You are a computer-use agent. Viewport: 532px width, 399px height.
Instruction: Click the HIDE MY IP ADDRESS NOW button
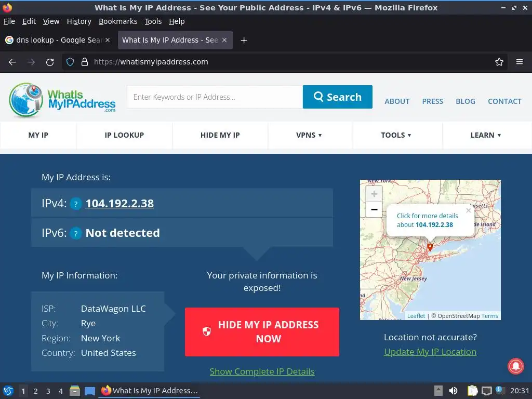[x=262, y=332]
